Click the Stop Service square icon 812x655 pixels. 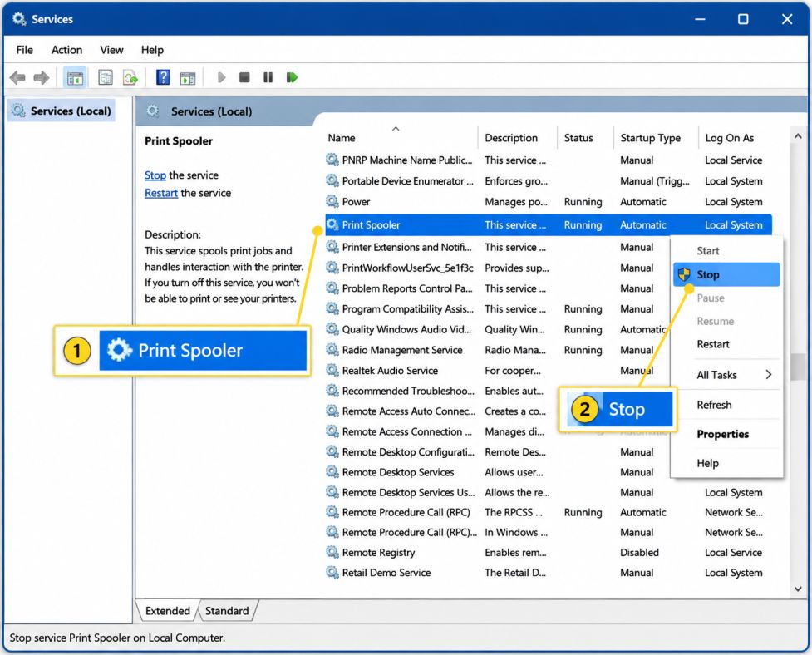[x=244, y=77]
